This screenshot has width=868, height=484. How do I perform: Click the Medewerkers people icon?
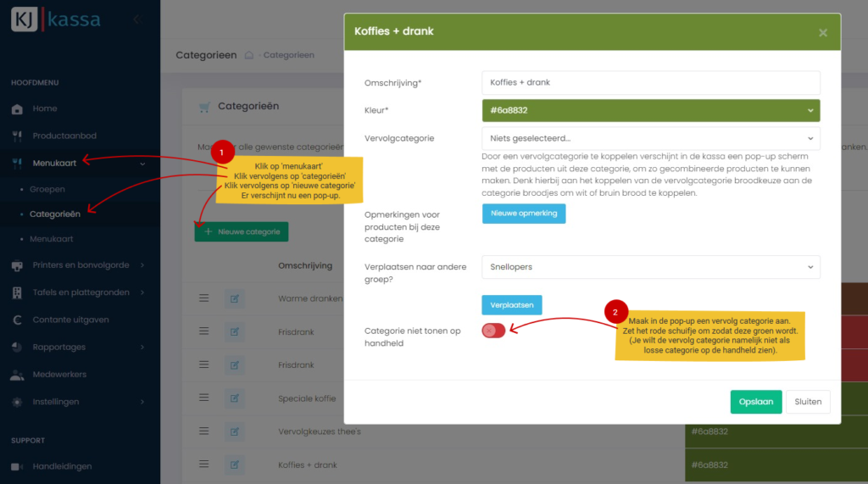point(17,375)
